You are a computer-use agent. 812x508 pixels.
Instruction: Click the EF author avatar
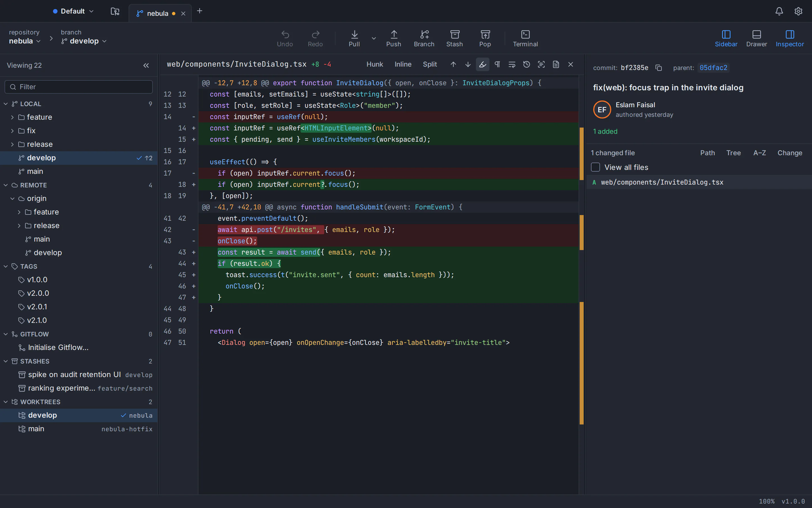[x=602, y=110]
